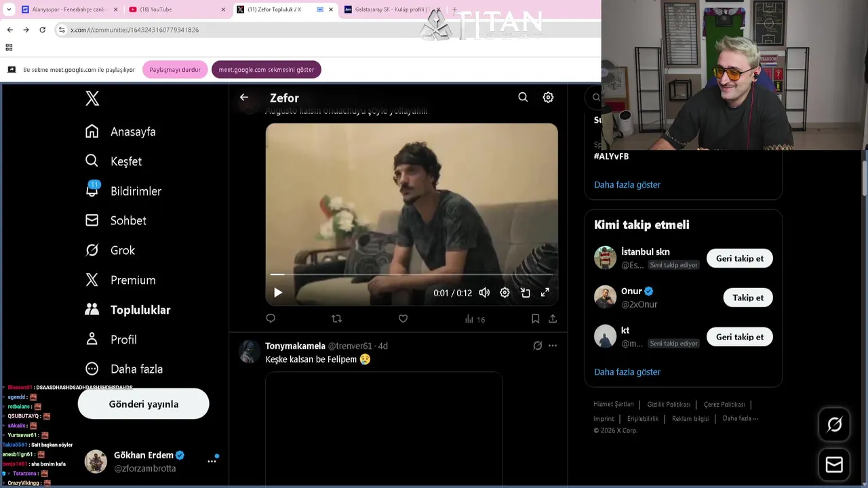The image size is (868, 488).
Task: Open Çerez Politikası footer link
Action: coord(724,405)
